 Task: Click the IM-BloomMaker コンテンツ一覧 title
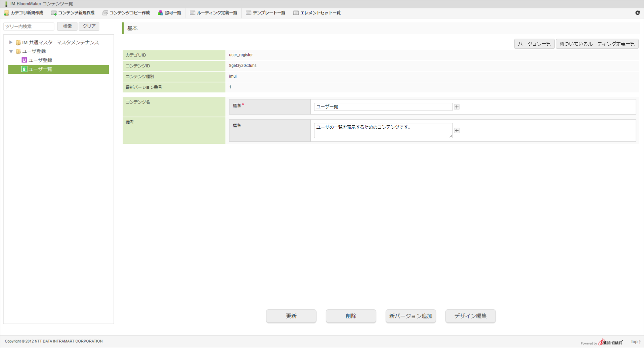click(x=42, y=4)
